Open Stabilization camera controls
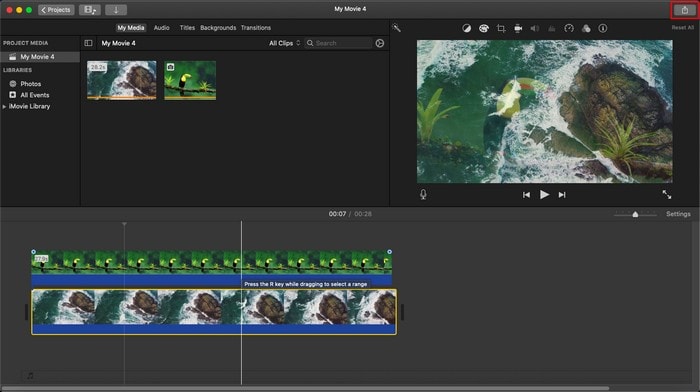Screen dimensions: 700x392 (x=518, y=28)
